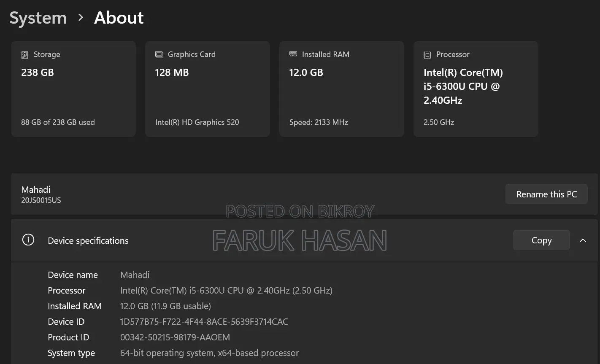The width and height of the screenshot is (600, 364).
Task: Click the 'Processor' label in specifications list
Action: coord(67,291)
